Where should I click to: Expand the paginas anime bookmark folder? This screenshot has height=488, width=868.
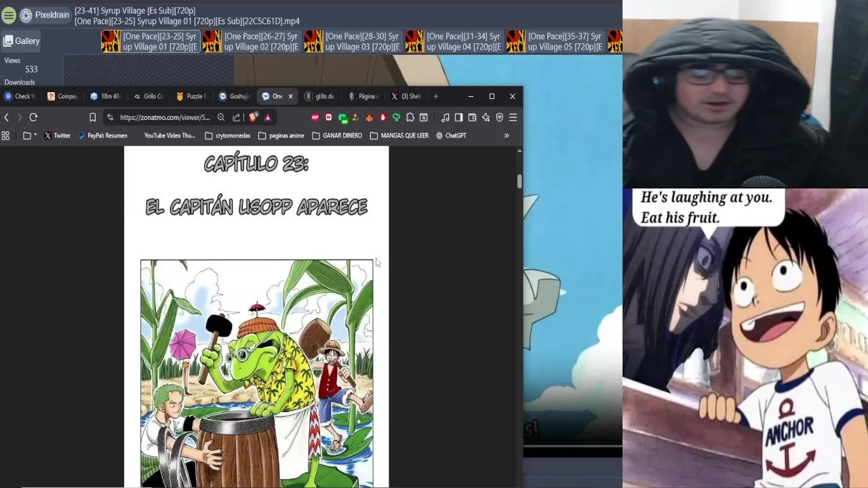click(x=281, y=136)
